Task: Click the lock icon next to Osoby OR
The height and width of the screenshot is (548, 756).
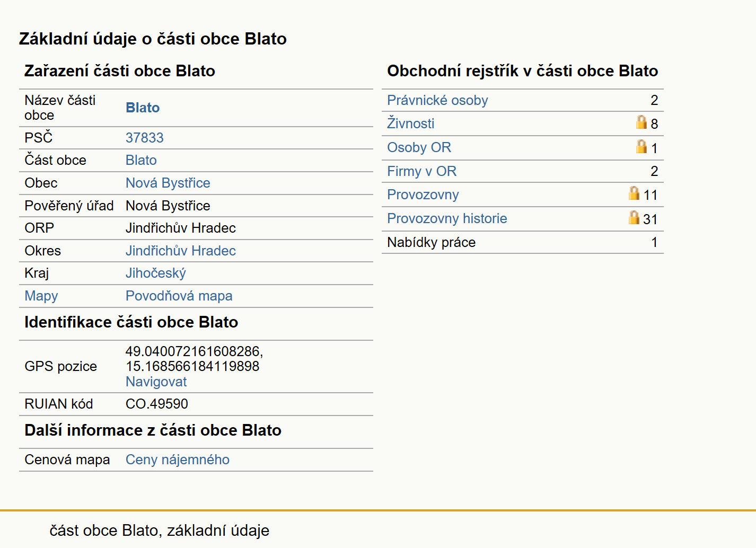Action: pos(641,146)
